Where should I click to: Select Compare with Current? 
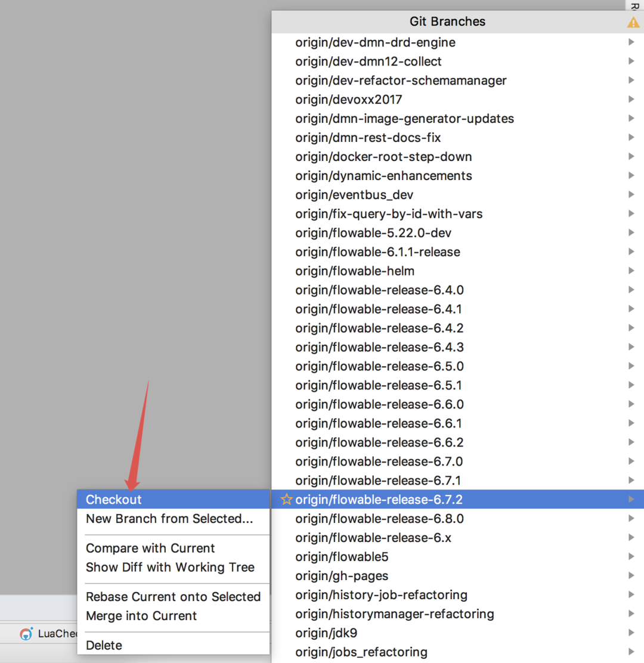coord(174,548)
